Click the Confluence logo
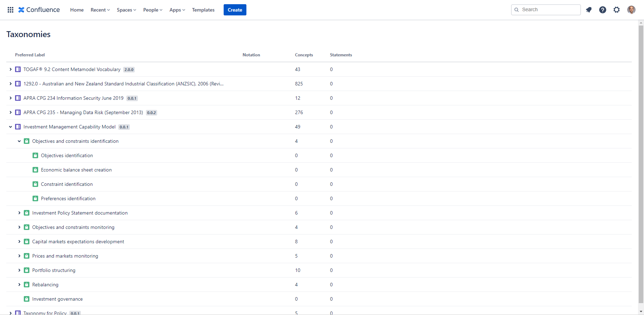 [39, 10]
